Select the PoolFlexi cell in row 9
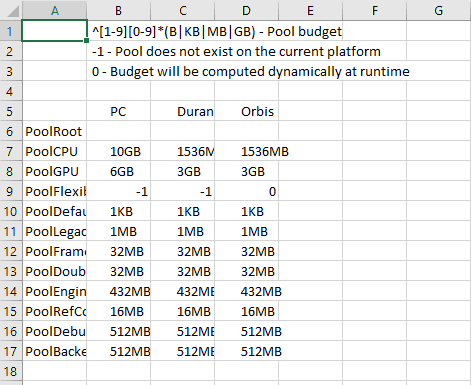The width and height of the screenshot is (471, 385). click(x=55, y=191)
